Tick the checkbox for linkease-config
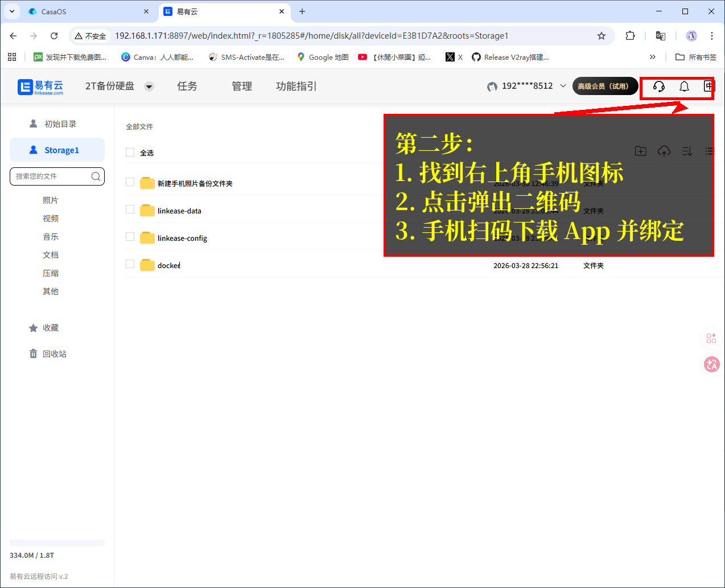Screen dimensions: 725x588 click(x=130, y=237)
